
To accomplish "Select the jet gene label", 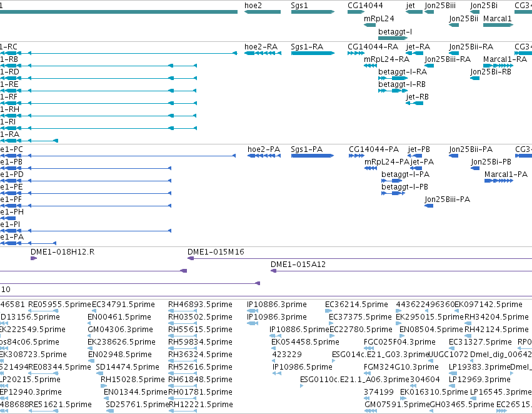I will pyautogui.click(x=411, y=6).
